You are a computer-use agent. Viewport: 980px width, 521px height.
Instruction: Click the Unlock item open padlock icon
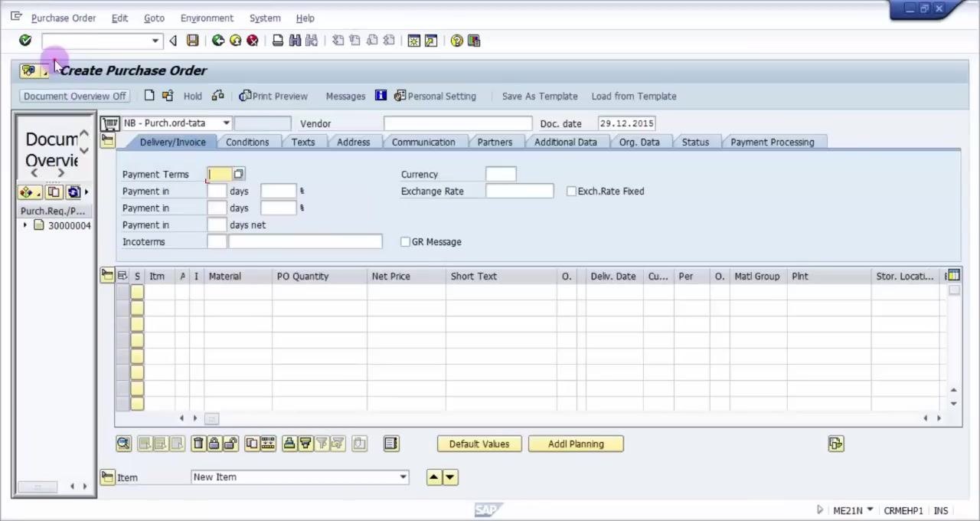click(230, 444)
